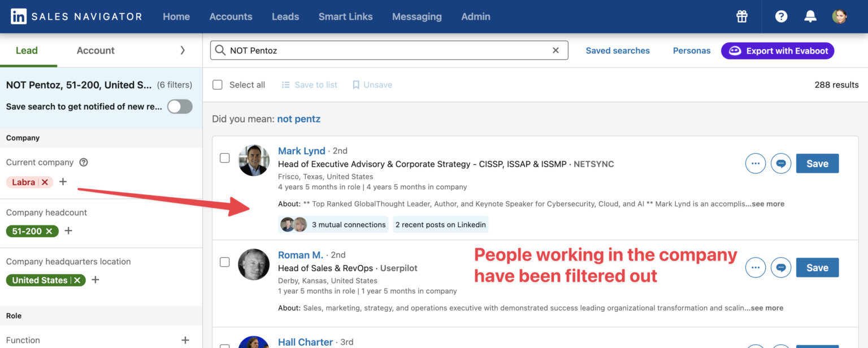Message Roman M.

point(781,267)
